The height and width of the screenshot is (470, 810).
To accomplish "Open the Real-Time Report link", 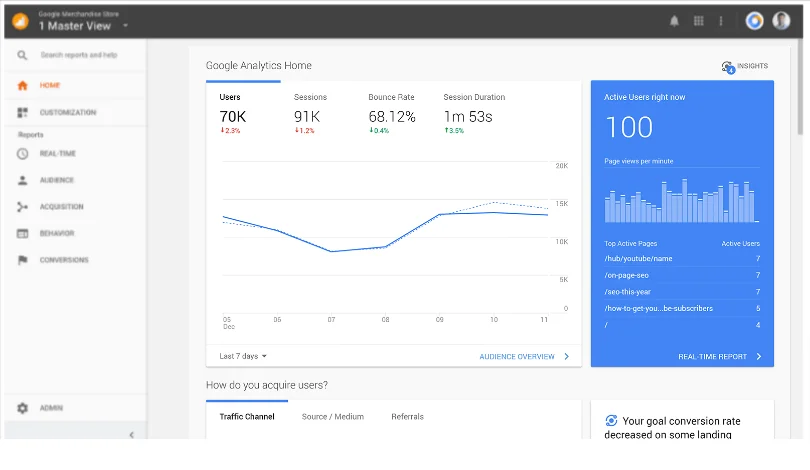I will (712, 356).
